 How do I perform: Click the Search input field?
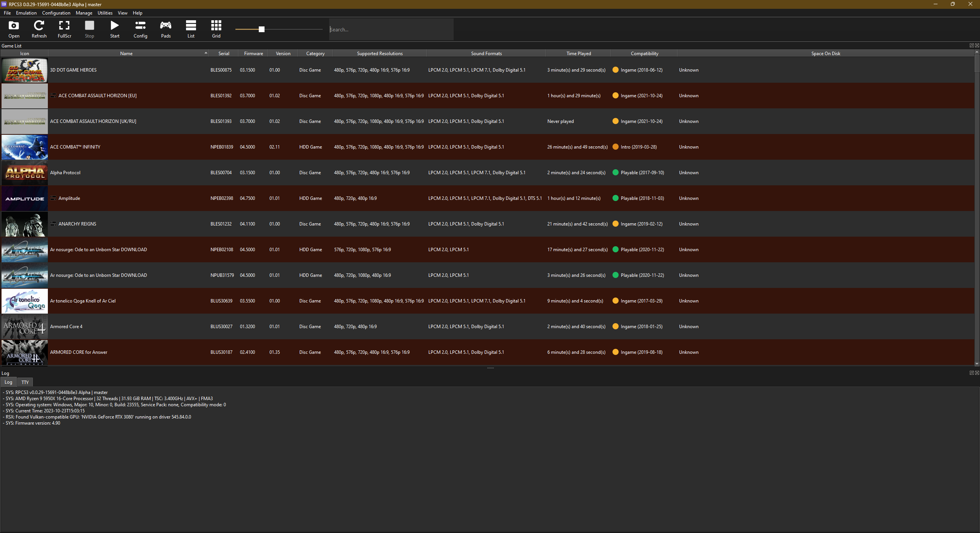pyautogui.click(x=390, y=29)
